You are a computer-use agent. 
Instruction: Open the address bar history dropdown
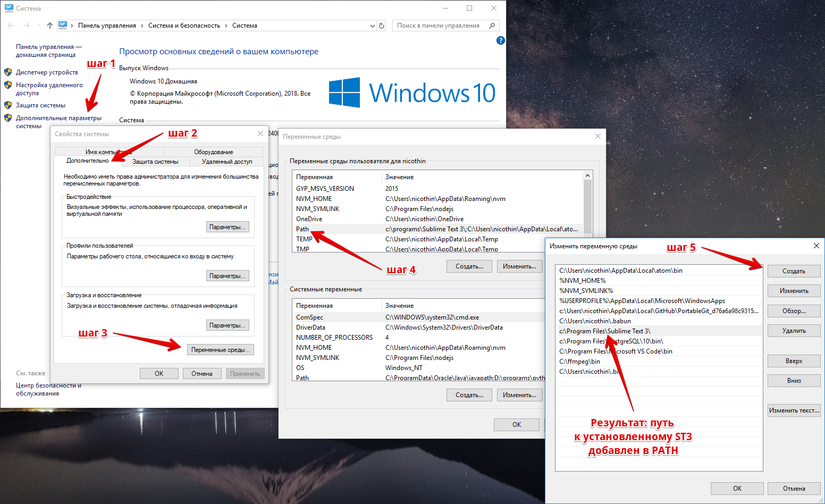(x=372, y=26)
